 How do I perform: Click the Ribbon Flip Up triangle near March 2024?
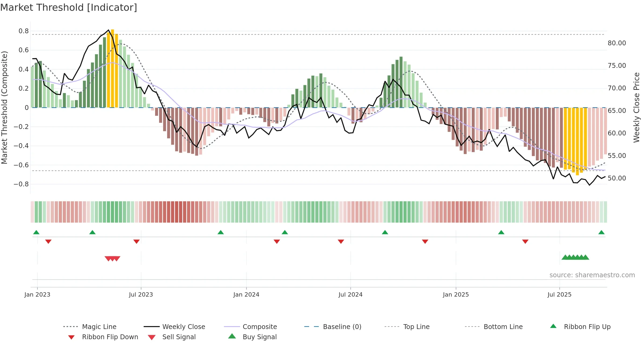285,232
